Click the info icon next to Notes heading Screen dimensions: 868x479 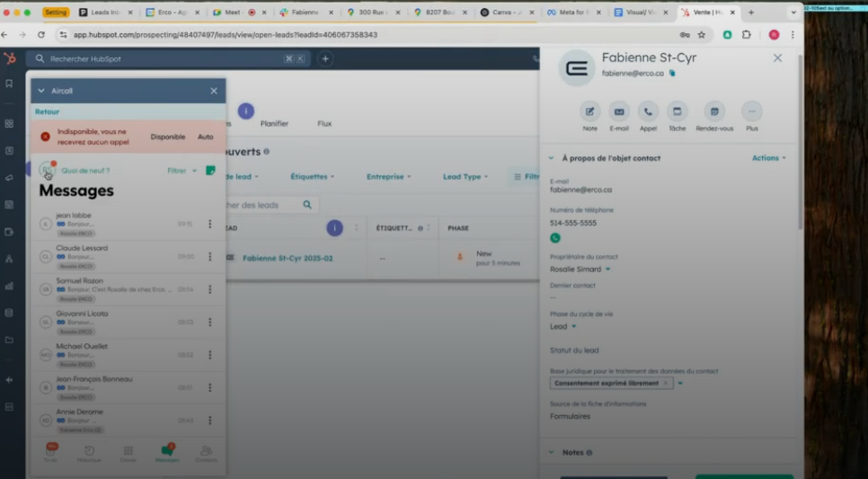[x=589, y=452]
